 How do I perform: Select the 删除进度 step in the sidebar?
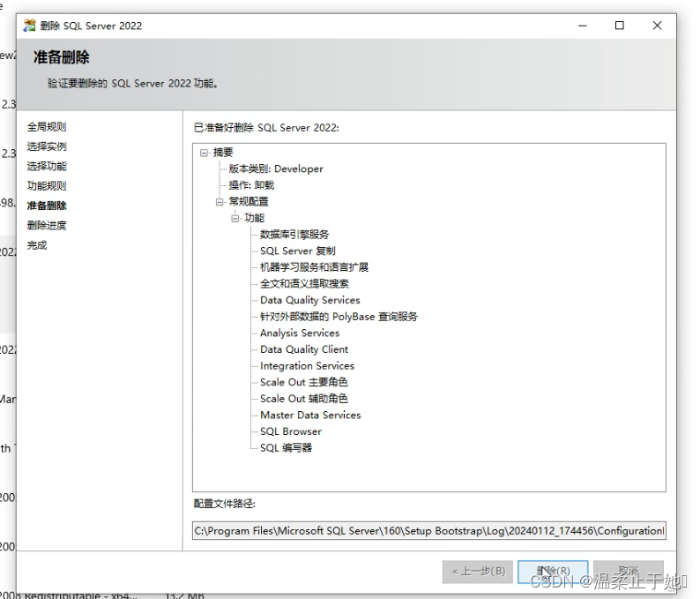47,225
